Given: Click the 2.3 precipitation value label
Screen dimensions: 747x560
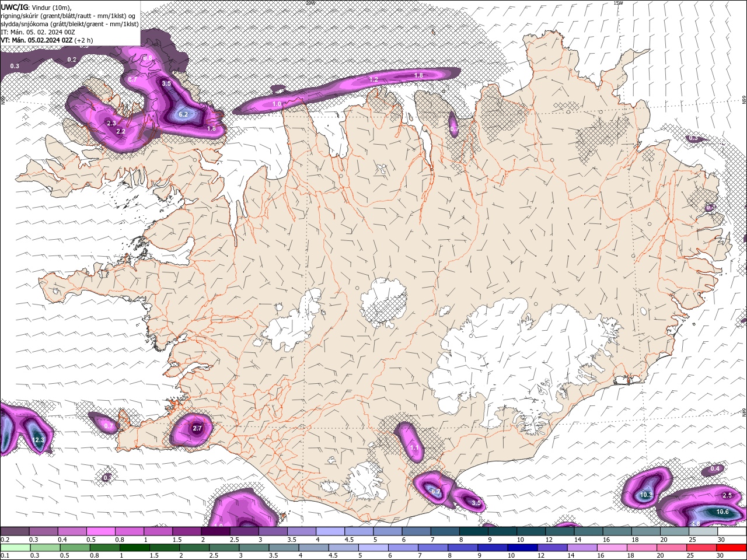Looking at the screenshot, I should (111, 123).
